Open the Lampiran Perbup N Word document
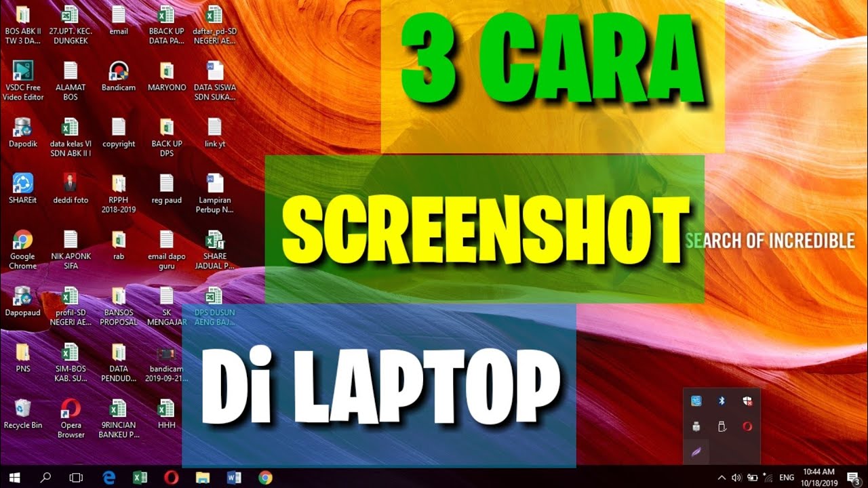The width and height of the screenshot is (868, 488). (x=214, y=193)
